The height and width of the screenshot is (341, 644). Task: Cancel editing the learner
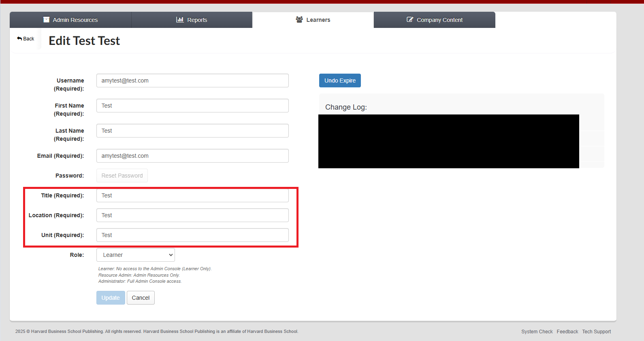tap(141, 298)
